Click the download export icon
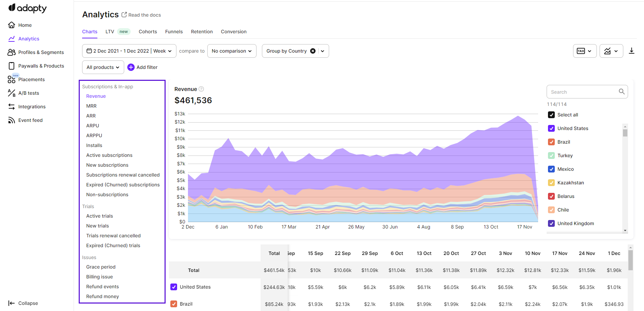644x311 pixels. (631, 51)
